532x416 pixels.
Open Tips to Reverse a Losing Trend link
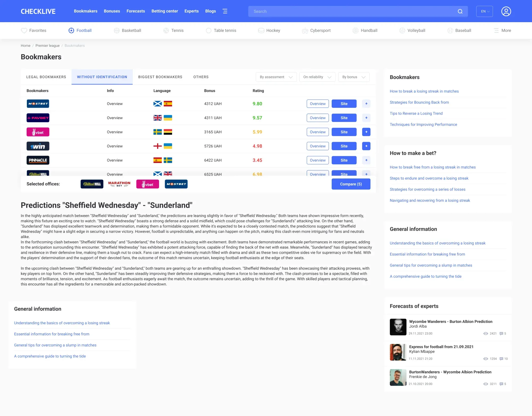416,113
